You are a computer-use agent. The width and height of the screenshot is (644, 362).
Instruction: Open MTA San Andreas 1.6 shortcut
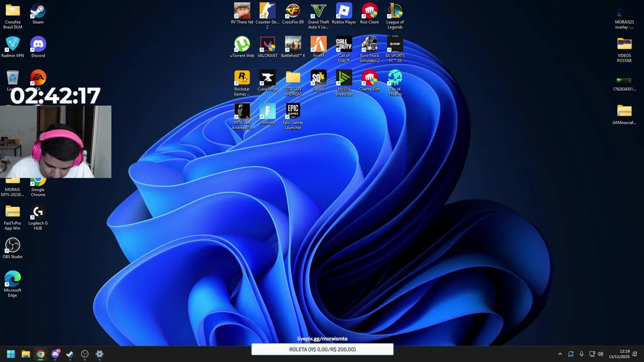[x=242, y=117]
